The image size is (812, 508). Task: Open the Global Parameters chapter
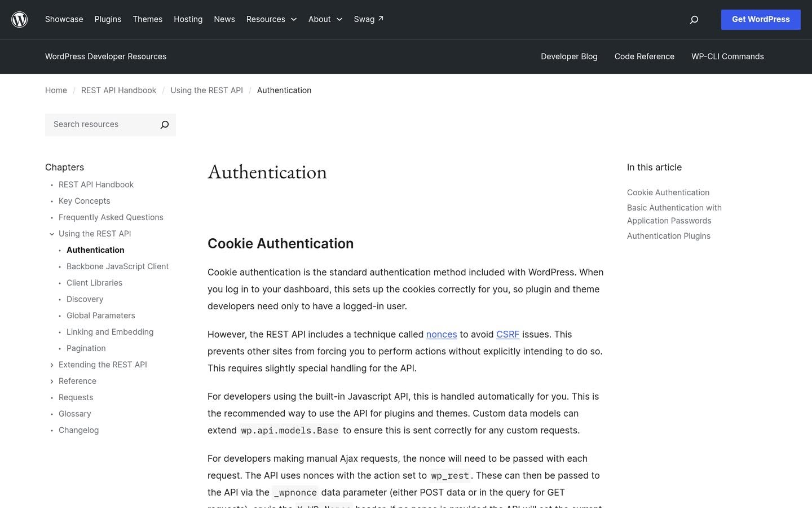point(101,316)
